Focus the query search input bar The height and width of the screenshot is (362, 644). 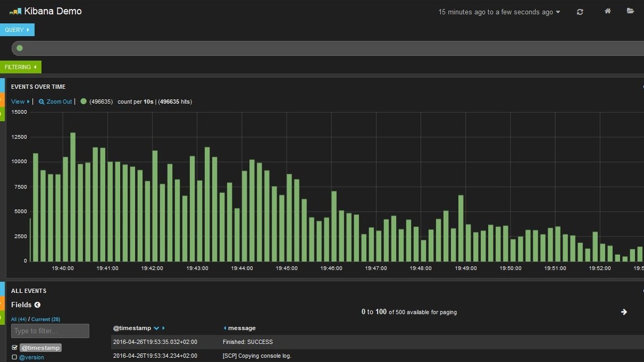tap(328, 48)
